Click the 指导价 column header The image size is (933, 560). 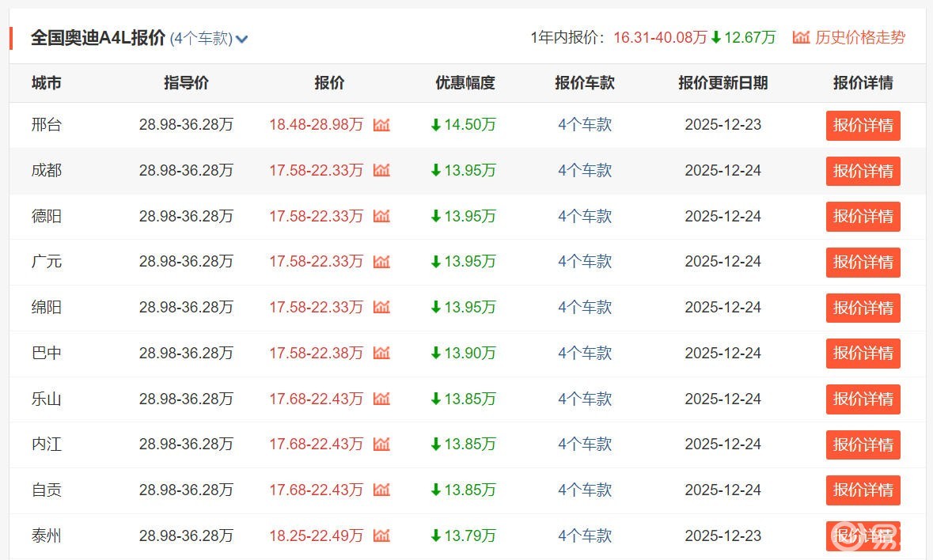click(x=186, y=82)
